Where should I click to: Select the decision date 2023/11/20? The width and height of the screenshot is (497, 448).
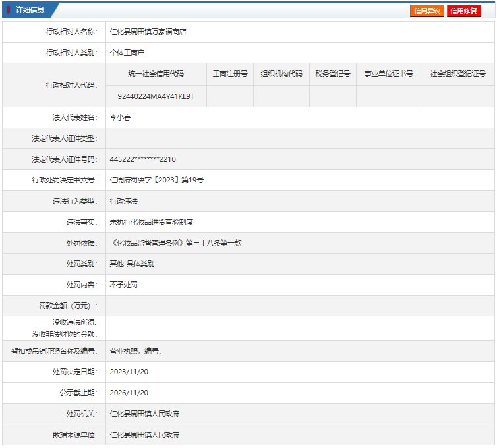point(129,372)
